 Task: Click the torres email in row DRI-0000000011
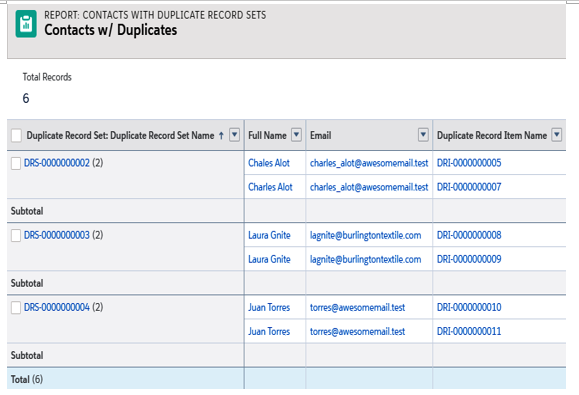(x=357, y=332)
